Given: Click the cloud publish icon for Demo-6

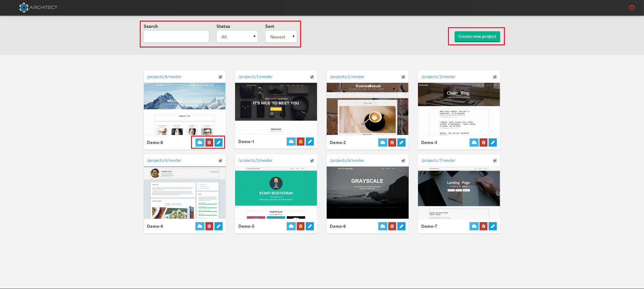Looking at the screenshot, I should 383,226.
